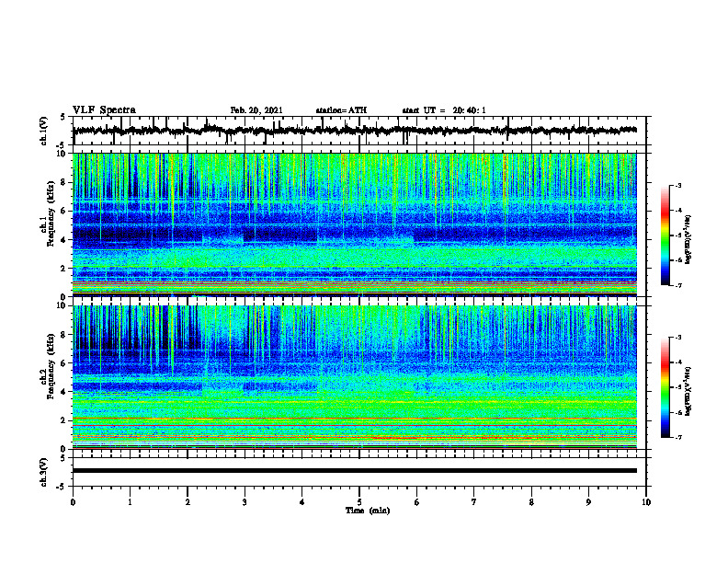The width and height of the screenshot is (728, 563).
Task: Click the ch.1 voltage waveform trace
Action: (x=354, y=131)
